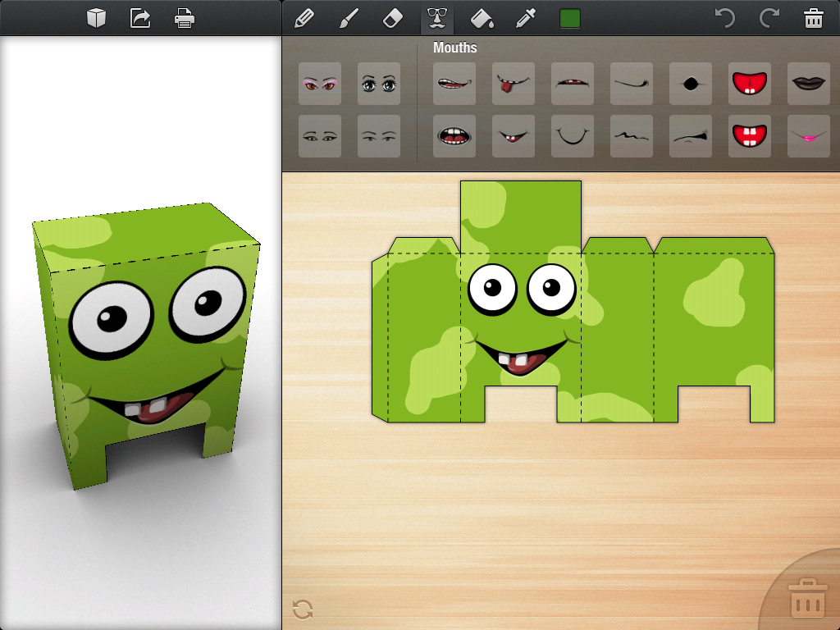Choose the pink-lidded eyes sticker
This screenshot has width=840, height=630.
tap(320, 84)
